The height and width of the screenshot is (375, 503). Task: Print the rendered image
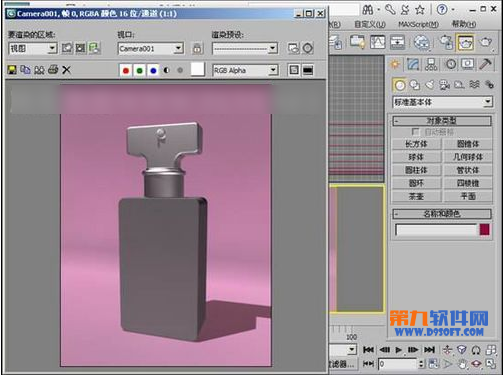pos(53,70)
